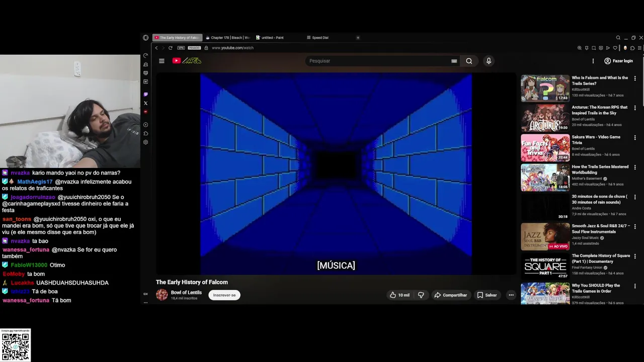The height and width of the screenshot is (362, 644).
Task: Open Sakura Wars Video Game Trivia thumbnail
Action: tap(545, 148)
